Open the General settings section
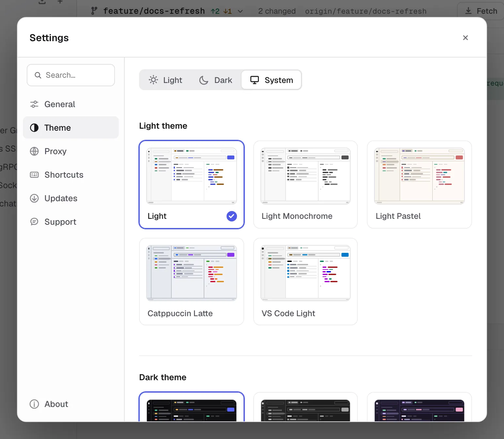 tap(71, 104)
